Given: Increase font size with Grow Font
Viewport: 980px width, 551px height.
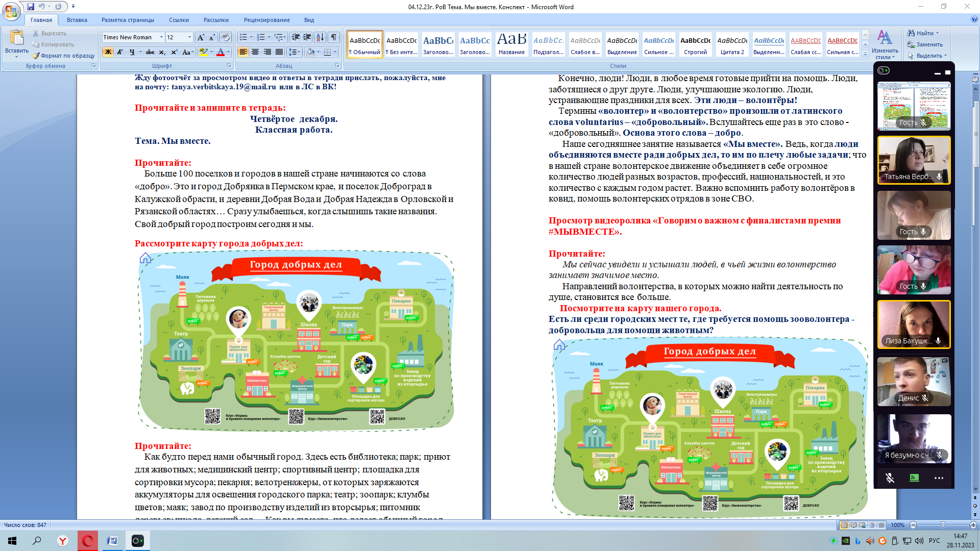Looking at the screenshot, I should click(x=201, y=37).
